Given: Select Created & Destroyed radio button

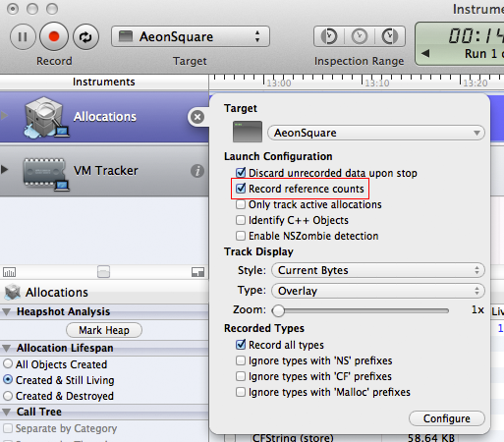Looking at the screenshot, I should (x=8, y=396).
